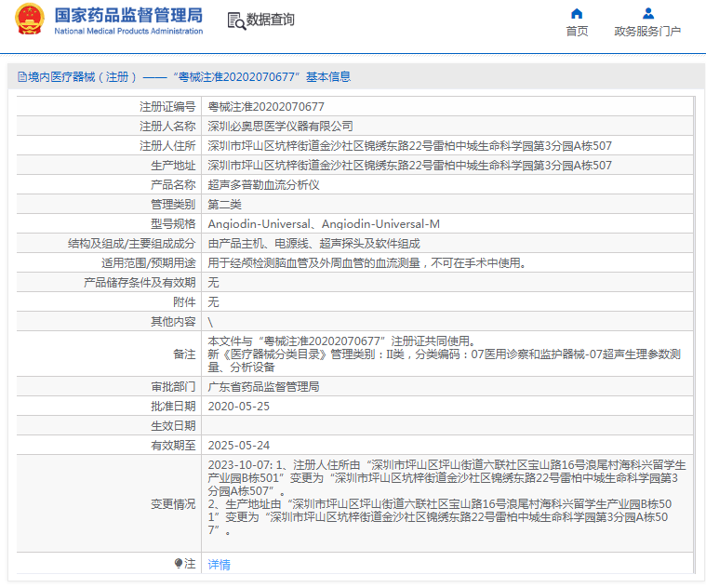Click the 生产地址 row label

(173, 166)
